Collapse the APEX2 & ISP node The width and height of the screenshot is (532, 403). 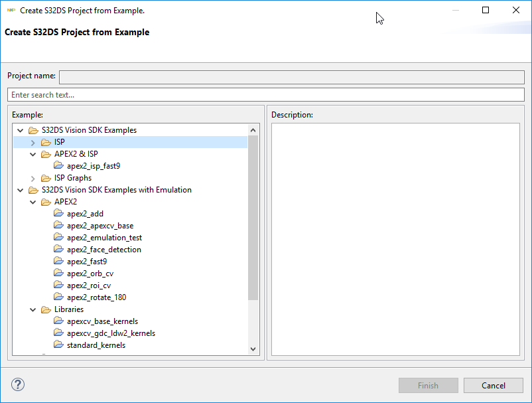point(33,155)
